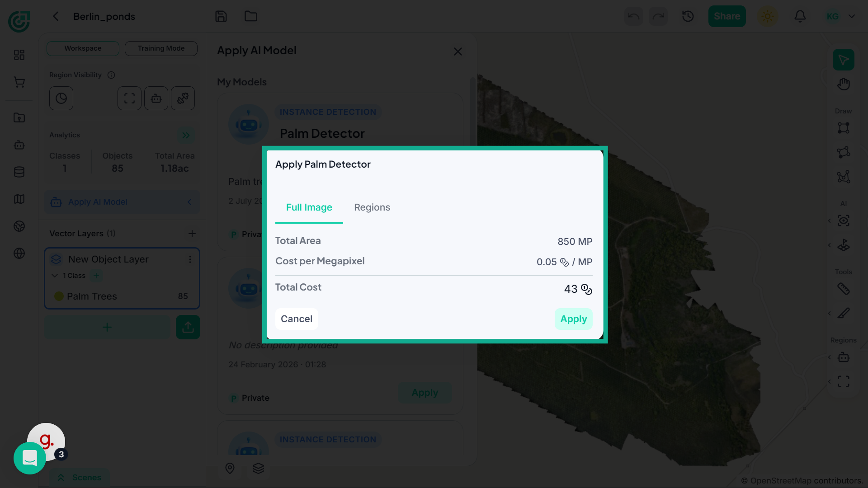Screen dimensions: 868x488
Task: Expand options for the pen edit tool
Action: (830, 313)
